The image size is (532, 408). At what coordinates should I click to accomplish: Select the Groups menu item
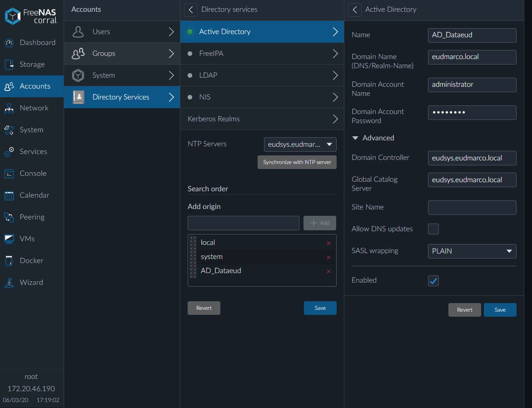(x=122, y=54)
